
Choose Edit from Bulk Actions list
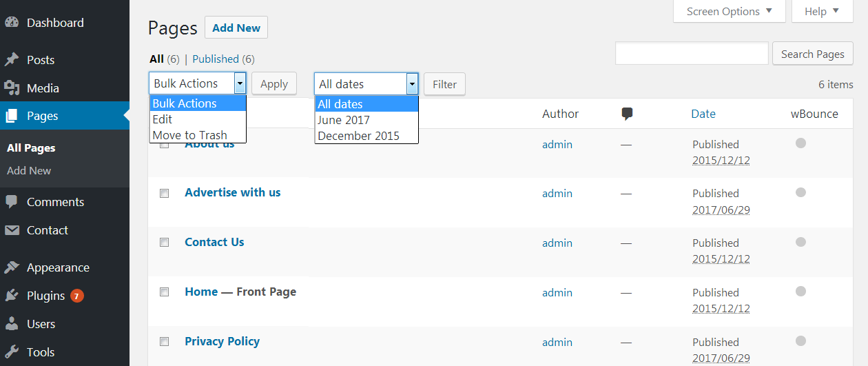(198, 119)
